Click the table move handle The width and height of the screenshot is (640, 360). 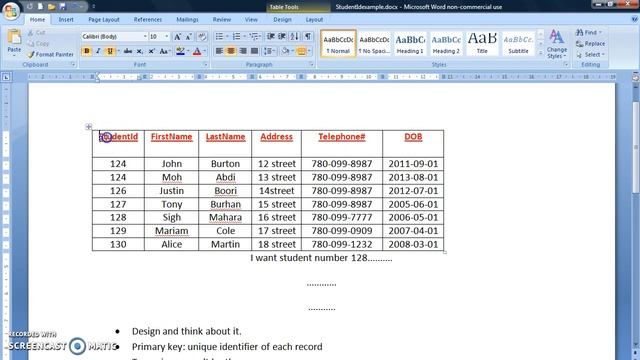(89, 127)
